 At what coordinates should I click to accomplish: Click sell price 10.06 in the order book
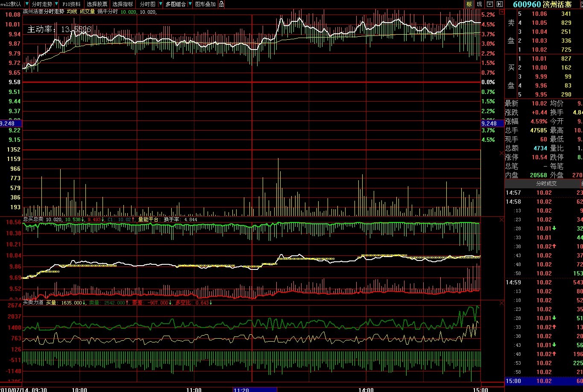(539, 14)
